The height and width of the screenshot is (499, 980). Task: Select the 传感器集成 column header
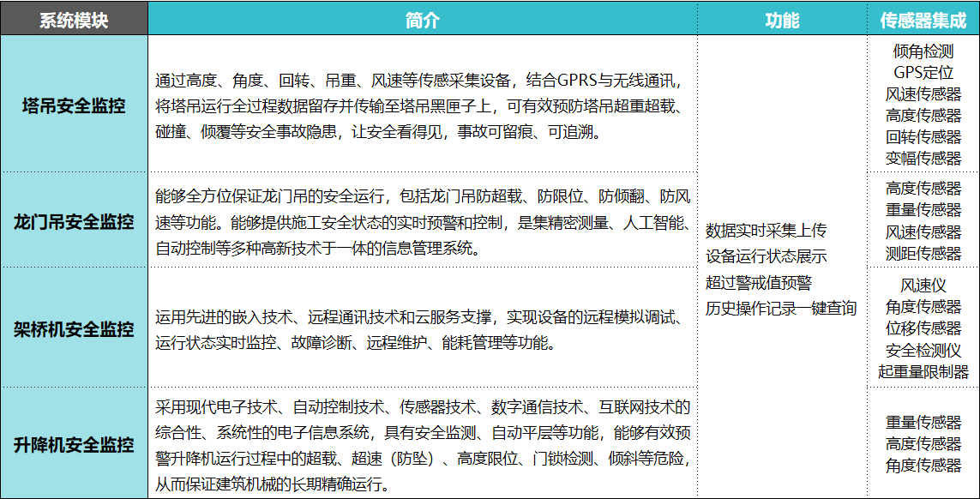coord(923,20)
